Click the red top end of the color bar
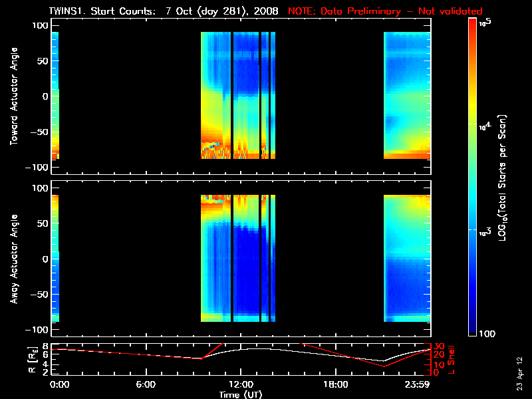 coord(472,23)
